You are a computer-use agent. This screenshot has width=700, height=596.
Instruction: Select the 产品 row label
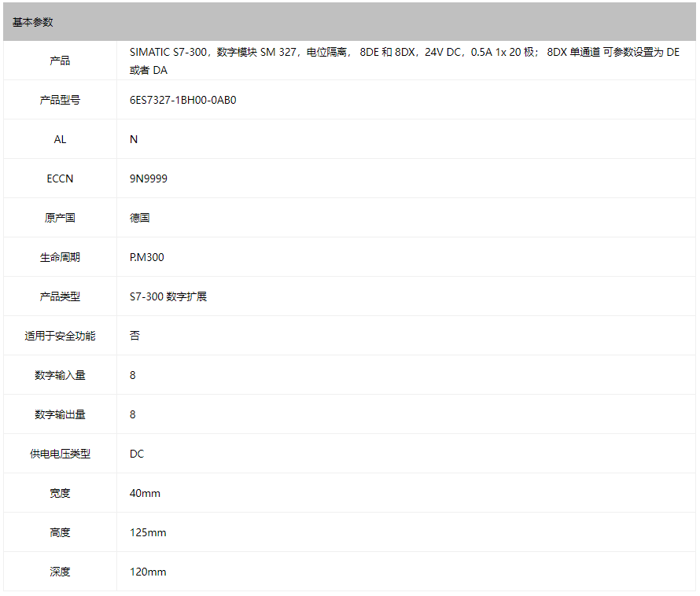60,61
